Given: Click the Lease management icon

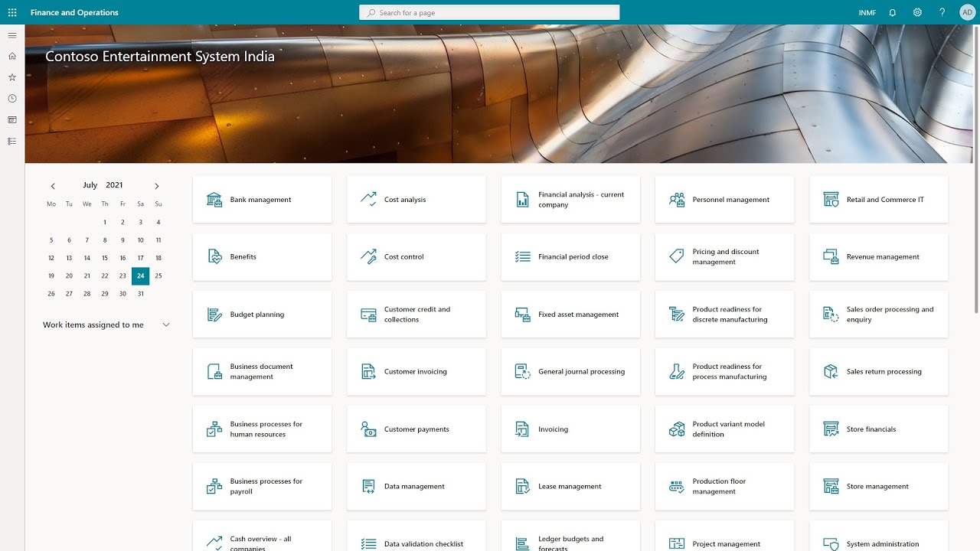Looking at the screenshot, I should point(523,487).
